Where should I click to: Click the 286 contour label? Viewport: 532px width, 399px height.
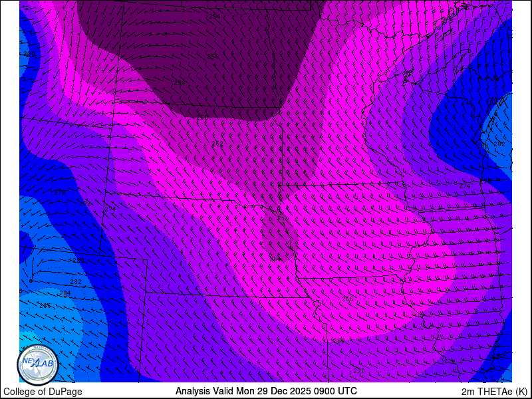click(x=45, y=306)
